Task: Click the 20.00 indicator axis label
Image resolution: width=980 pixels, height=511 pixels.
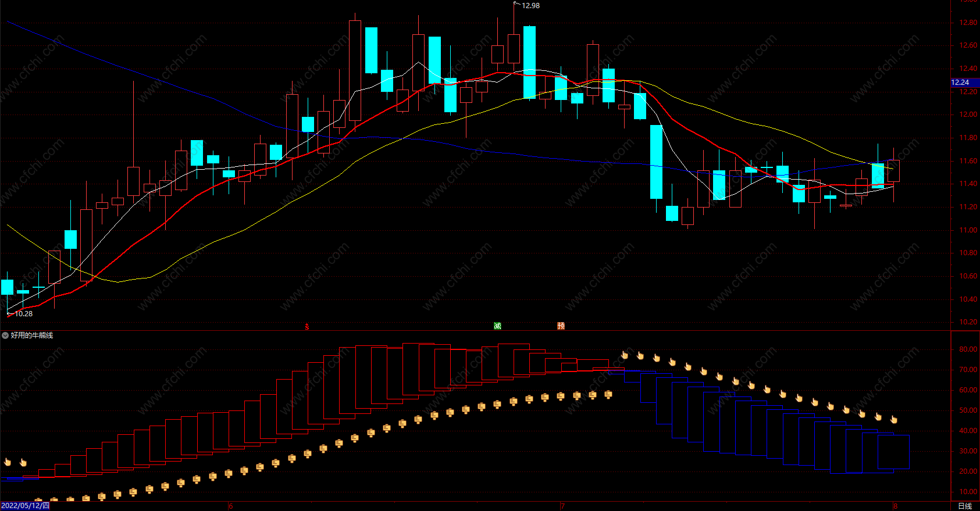Action: [x=968, y=471]
